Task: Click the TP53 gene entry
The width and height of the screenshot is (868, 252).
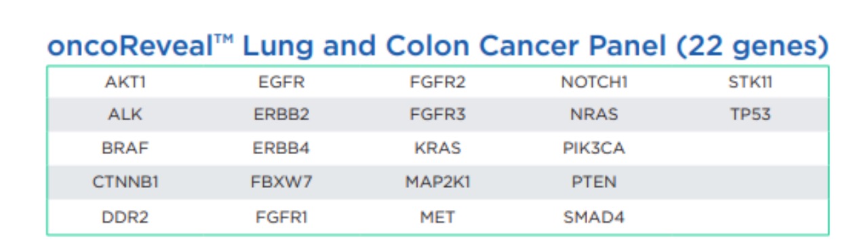Action: click(x=750, y=115)
